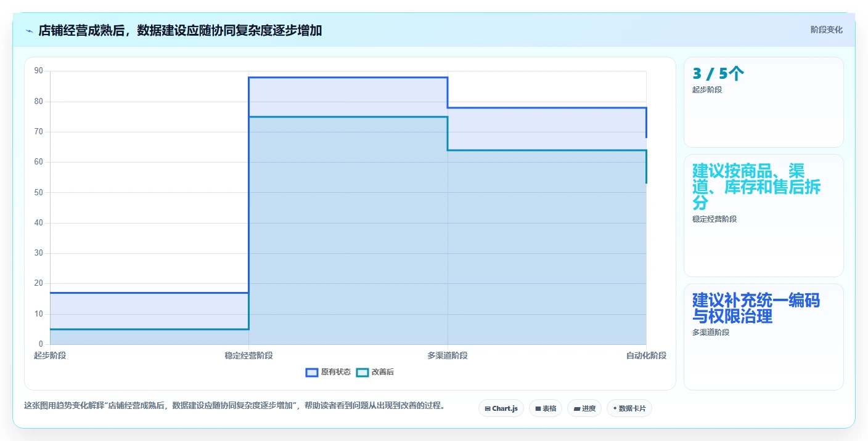Click the teal 改善后 legend color box

click(362, 372)
